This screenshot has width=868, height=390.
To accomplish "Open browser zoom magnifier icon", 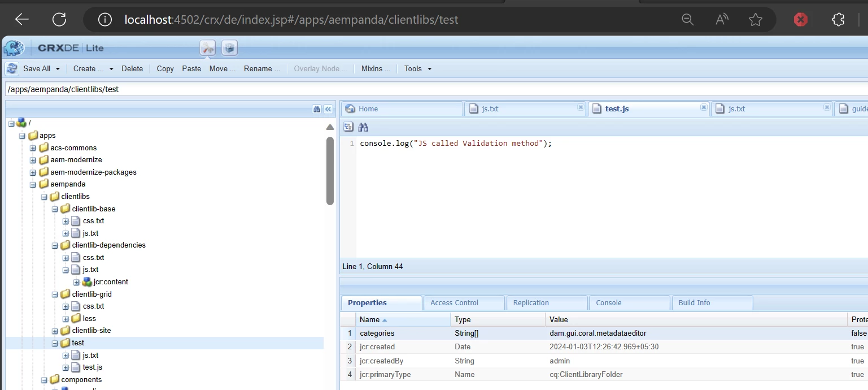I will pos(687,20).
